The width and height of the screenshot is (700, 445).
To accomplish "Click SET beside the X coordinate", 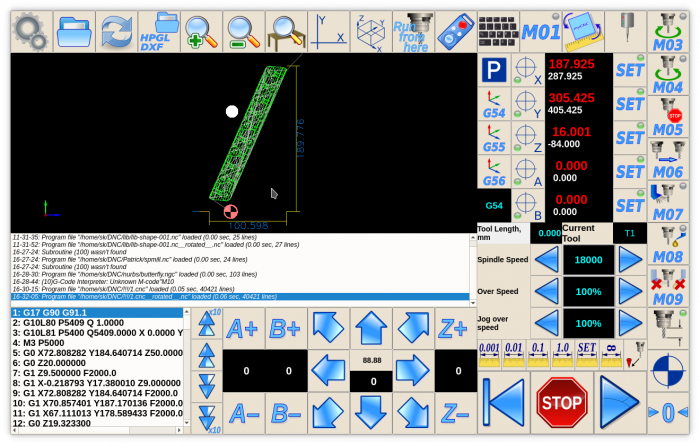I will coord(629,71).
